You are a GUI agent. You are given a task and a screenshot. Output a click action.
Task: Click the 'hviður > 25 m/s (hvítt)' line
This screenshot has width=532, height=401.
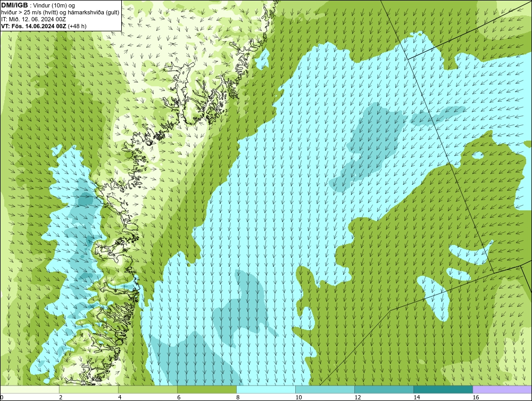tap(29, 12)
